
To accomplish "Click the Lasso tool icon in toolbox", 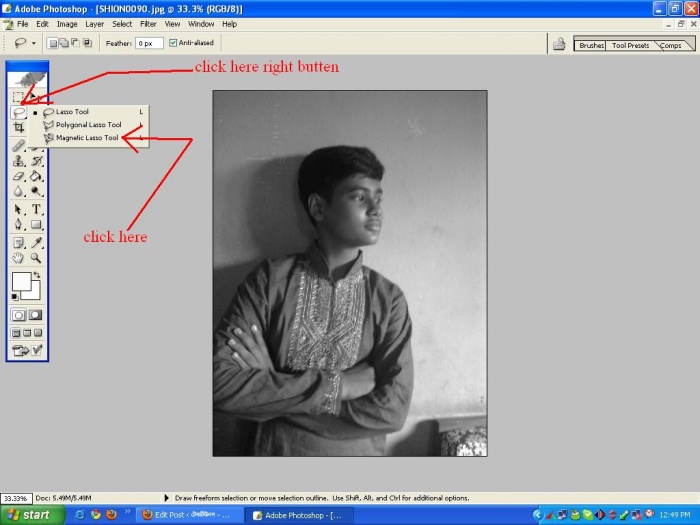I will click(18, 113).
